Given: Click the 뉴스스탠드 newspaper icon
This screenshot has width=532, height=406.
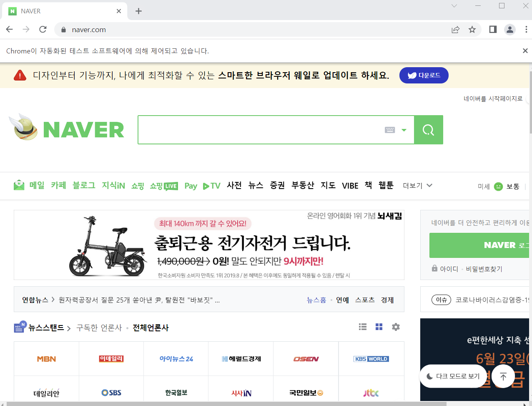Looking at the screenshot, I should point(20,327).
